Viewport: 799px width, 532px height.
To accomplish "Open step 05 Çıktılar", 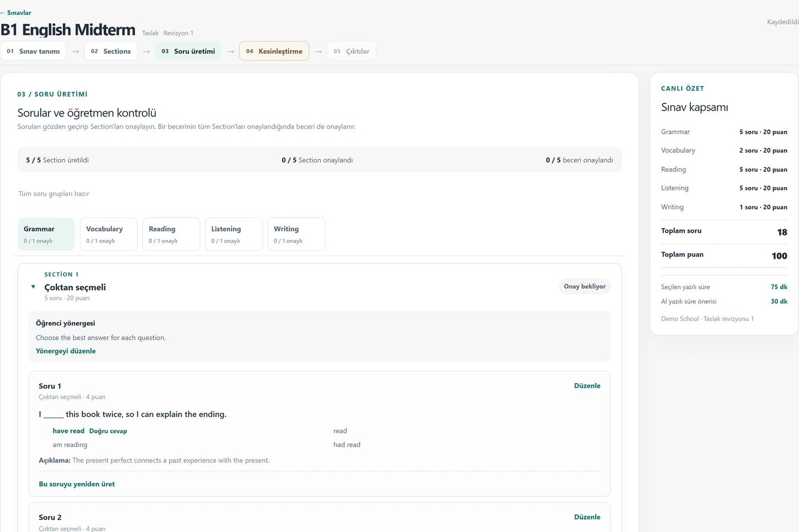I will pos(351,51).
